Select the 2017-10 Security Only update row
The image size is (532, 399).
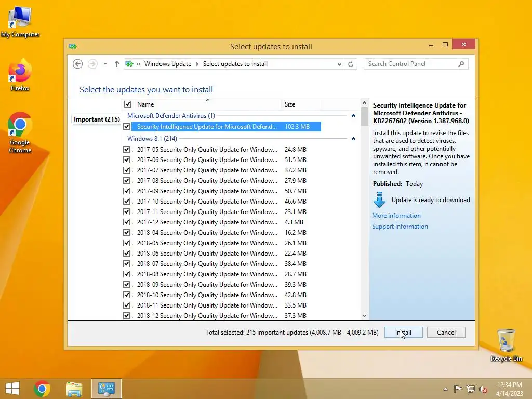coord(221,202)
